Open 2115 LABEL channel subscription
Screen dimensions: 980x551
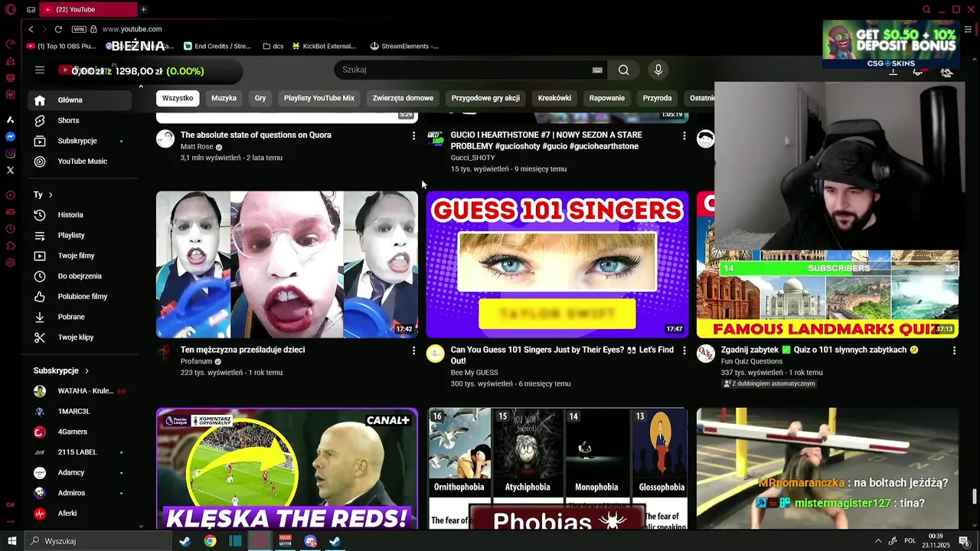point(80,452)
